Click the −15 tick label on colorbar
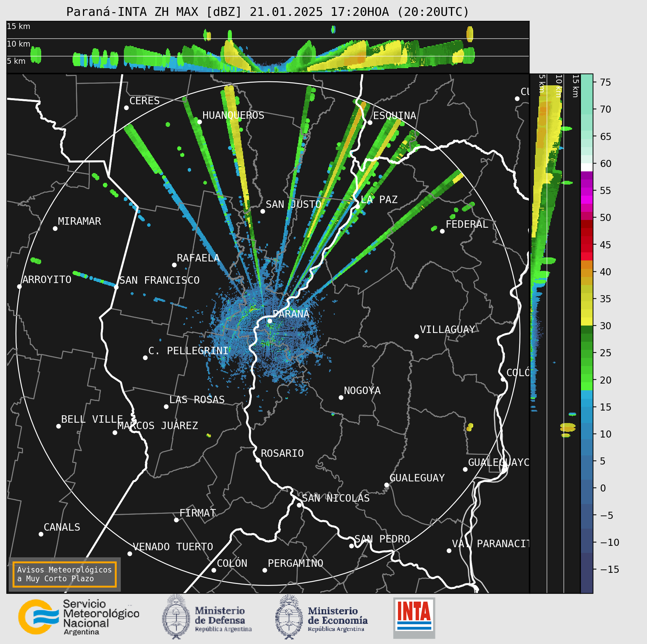Screen dimensions: 647x644 (x=610, y=569)
